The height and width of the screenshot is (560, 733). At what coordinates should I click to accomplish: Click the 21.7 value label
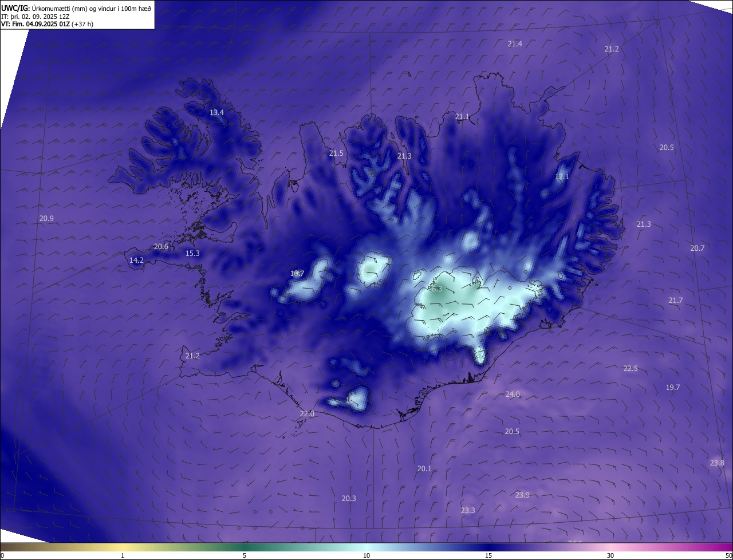(675, 300)
